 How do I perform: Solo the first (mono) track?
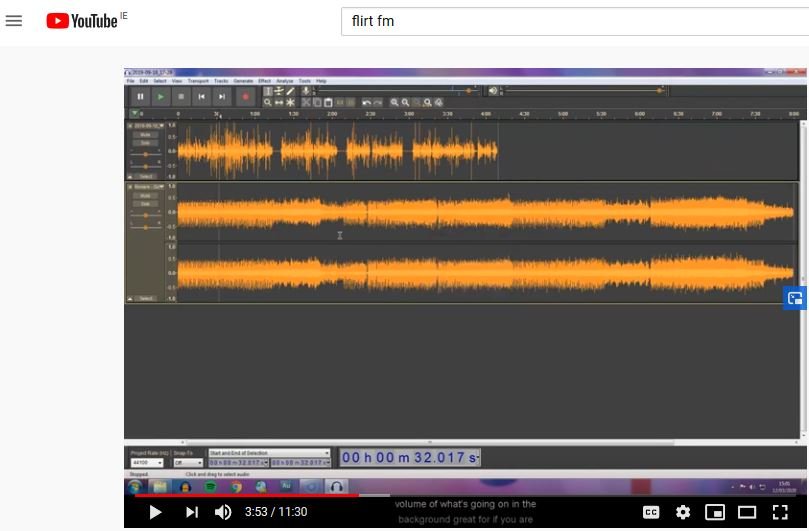point(145,142)
